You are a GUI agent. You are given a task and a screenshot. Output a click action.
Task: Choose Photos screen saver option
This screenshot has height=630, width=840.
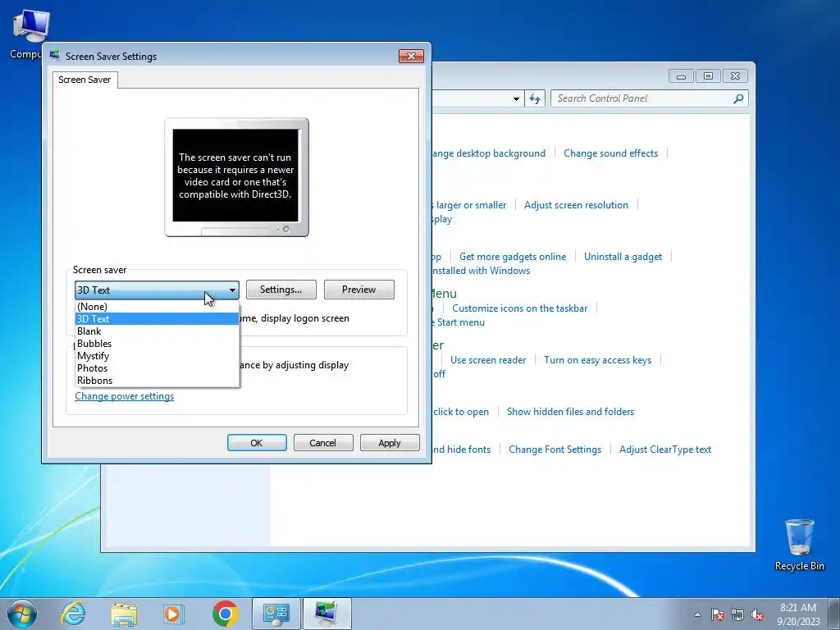point(157,368)
